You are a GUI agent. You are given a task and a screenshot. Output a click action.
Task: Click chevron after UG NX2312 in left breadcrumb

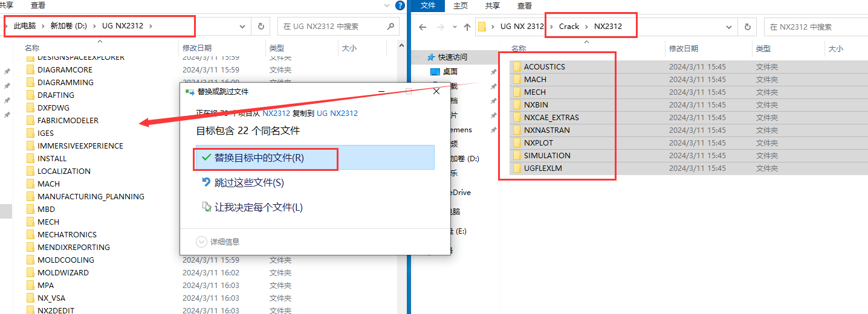point(151,26)
